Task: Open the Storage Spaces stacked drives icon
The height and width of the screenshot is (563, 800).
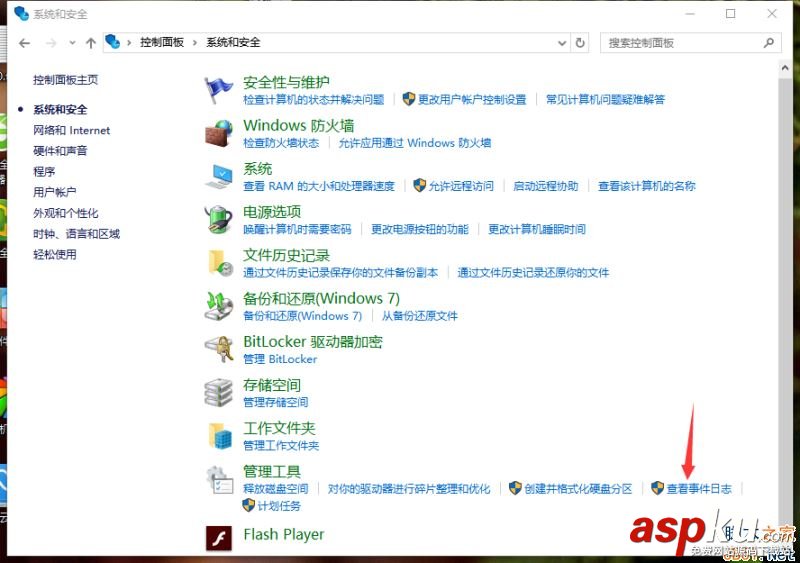Action: coord(219,393)
